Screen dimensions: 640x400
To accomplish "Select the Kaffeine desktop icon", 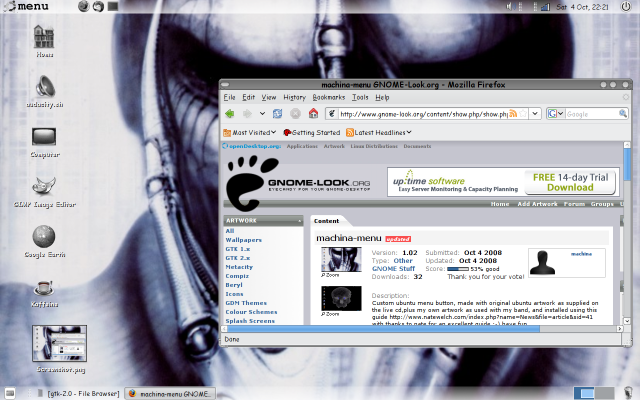I will click(44, 293).
